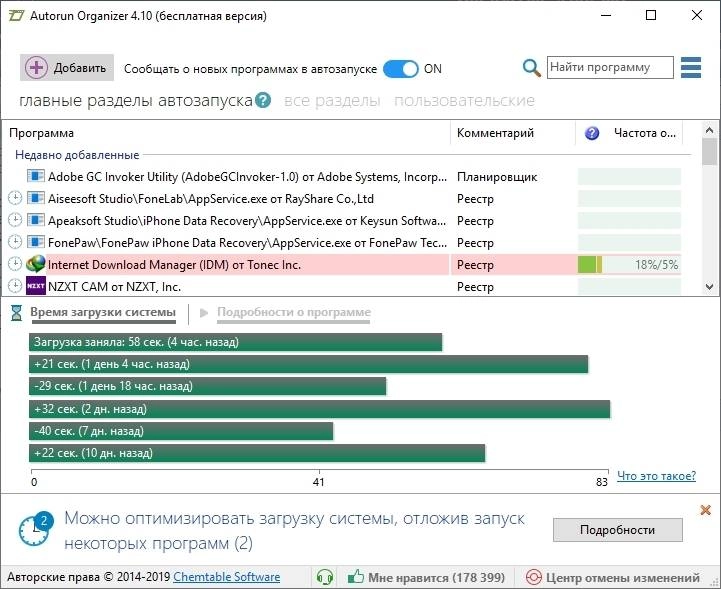The height and width of the screenshot is (589, 721).
Task: Click the +21 сек. boot time bar
Action: pyautogui.click(x=309, y=364)
